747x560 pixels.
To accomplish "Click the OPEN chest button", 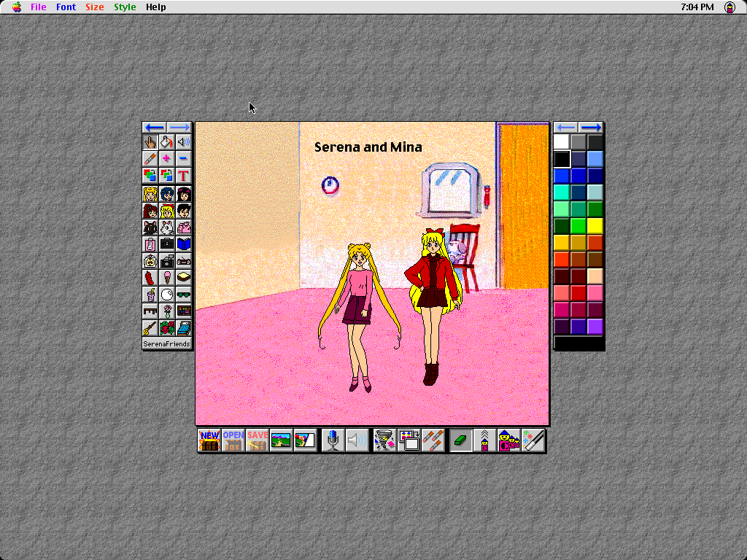I will (x=233, y=440).
